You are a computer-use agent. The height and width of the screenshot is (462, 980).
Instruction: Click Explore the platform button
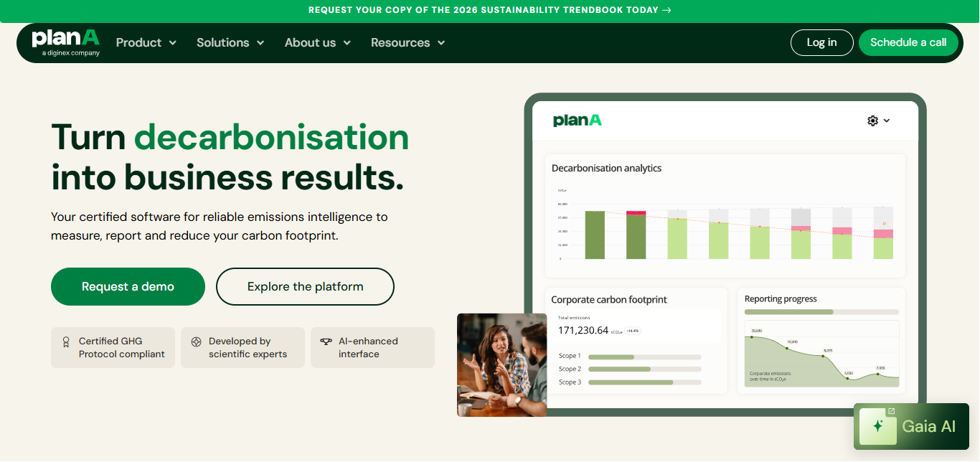click(x=305, y=286)
